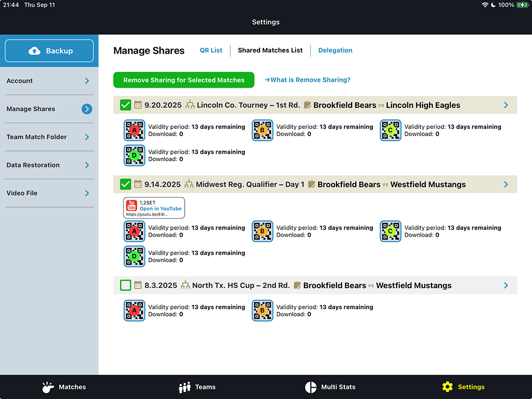The width and height of the screenshot is (532, 399).
Task: Open QR code B for North Tx. HS Cup
Action: (263, 311)
